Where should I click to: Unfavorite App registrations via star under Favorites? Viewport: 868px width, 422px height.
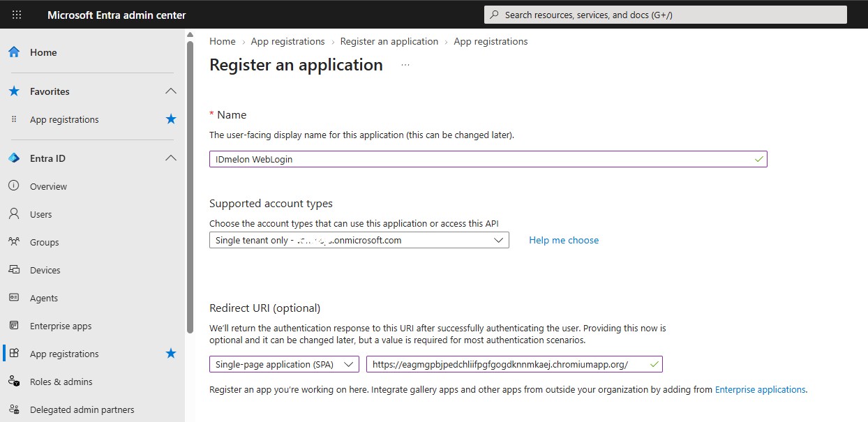point(171,119)
